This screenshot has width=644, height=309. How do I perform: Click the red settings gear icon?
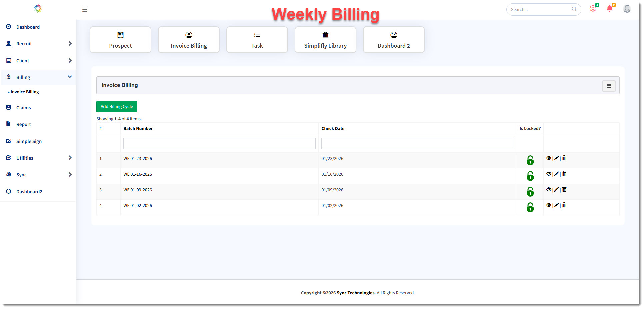click(593, 9)
